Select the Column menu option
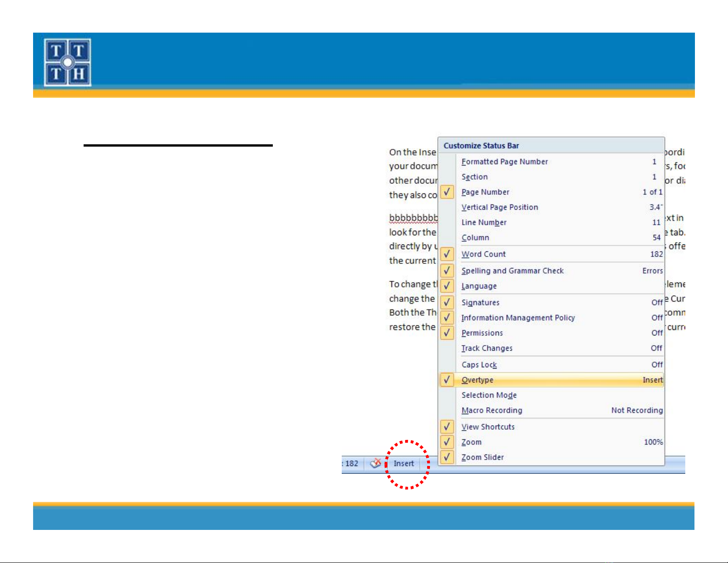The width and height of the screenshot is (728, 563). (475, 238)
